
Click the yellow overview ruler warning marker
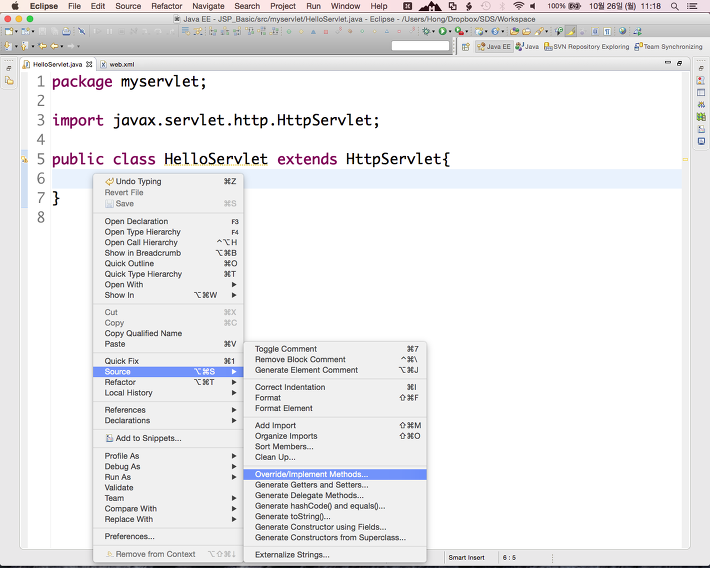coord(685,159)
